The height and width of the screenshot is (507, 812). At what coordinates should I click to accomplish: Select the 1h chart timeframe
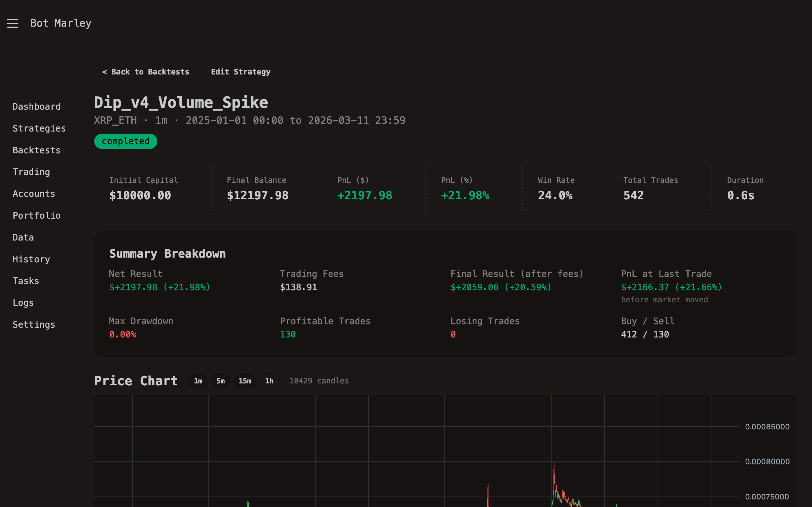(269, 381)
